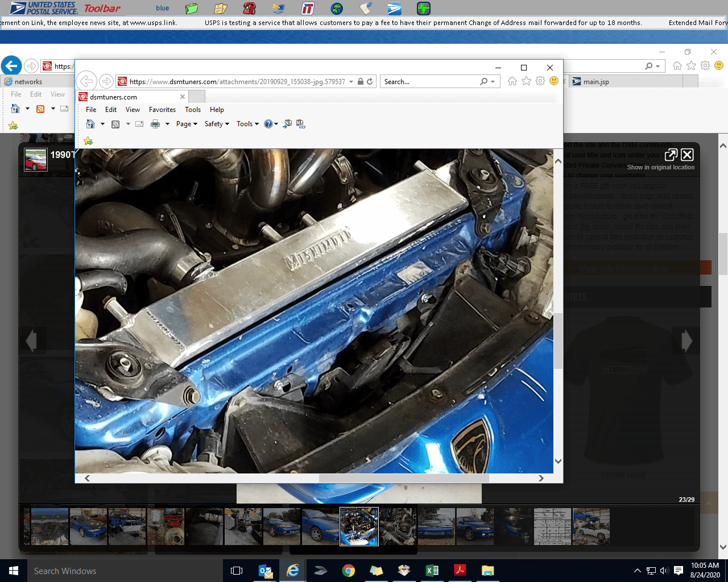Open the File menu in front window
Viewport: 728px width, 582px height.
[x=91, y=110]
